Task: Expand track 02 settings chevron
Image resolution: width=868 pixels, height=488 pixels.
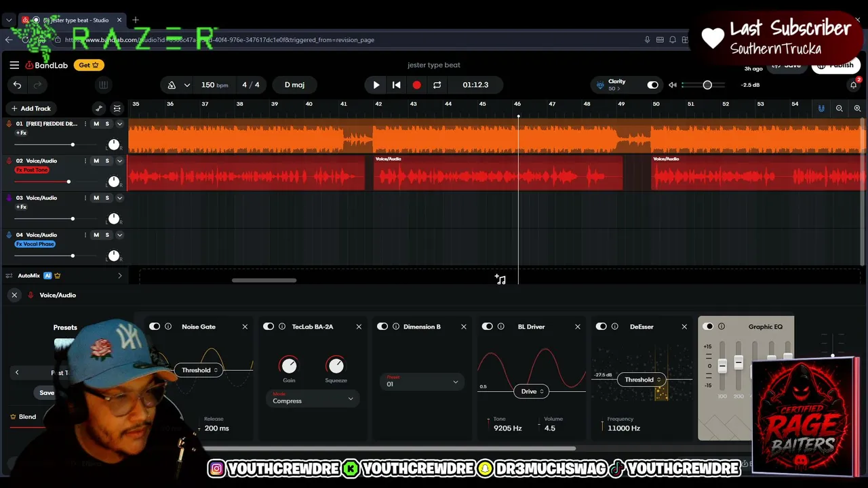Action: coord(119,161)
